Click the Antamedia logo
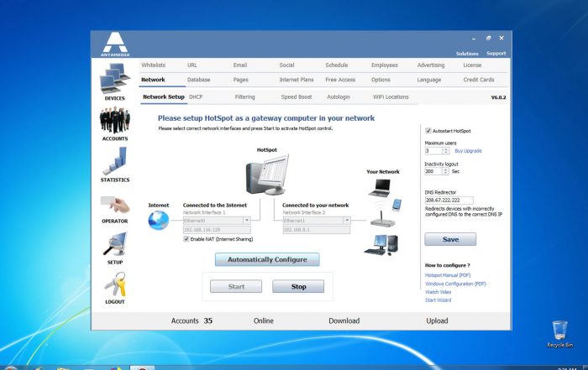The image size is (588, 370). 115,44
